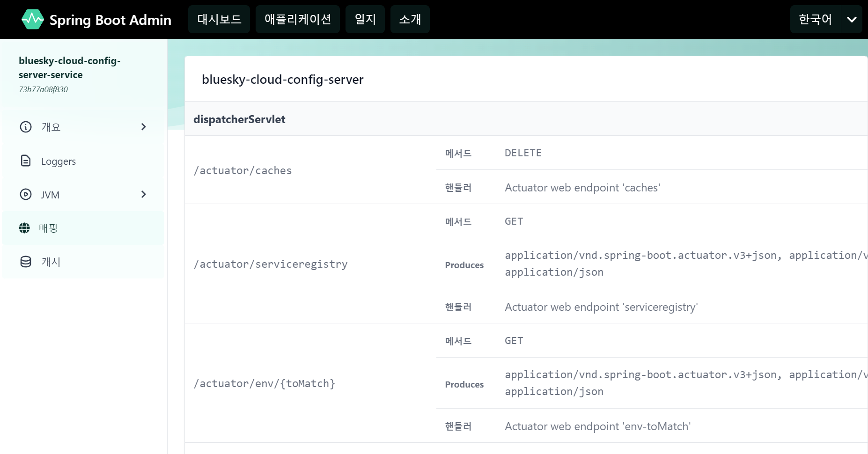
Task: Click the /actuator/env/{toMatch} mapping path
Action: [265, 383]
